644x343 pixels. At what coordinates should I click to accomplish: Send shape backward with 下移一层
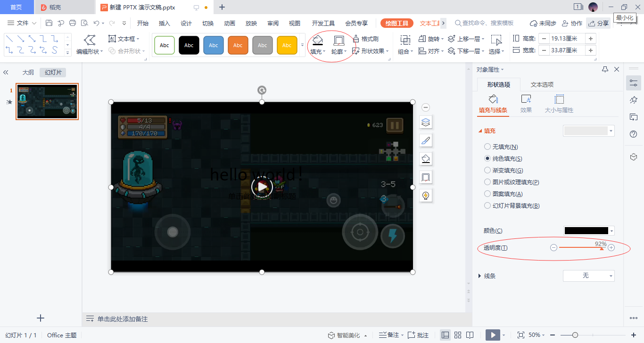coord(465,51)
